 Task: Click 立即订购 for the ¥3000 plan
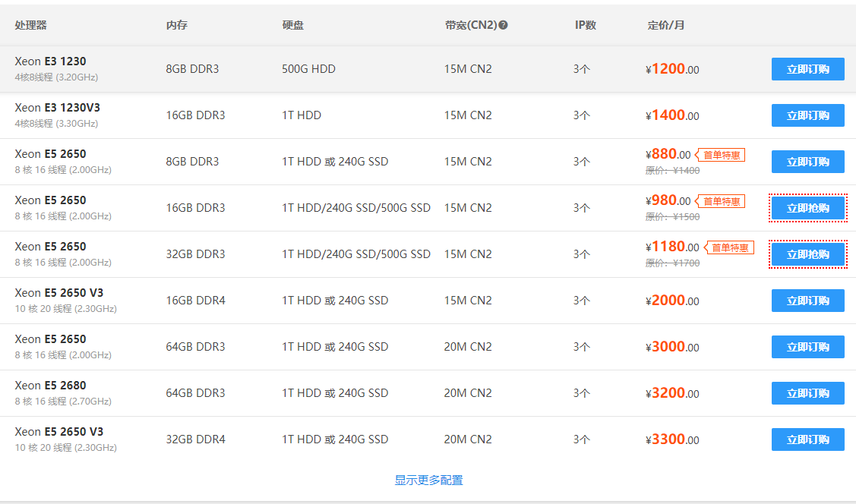click(808, 348)
